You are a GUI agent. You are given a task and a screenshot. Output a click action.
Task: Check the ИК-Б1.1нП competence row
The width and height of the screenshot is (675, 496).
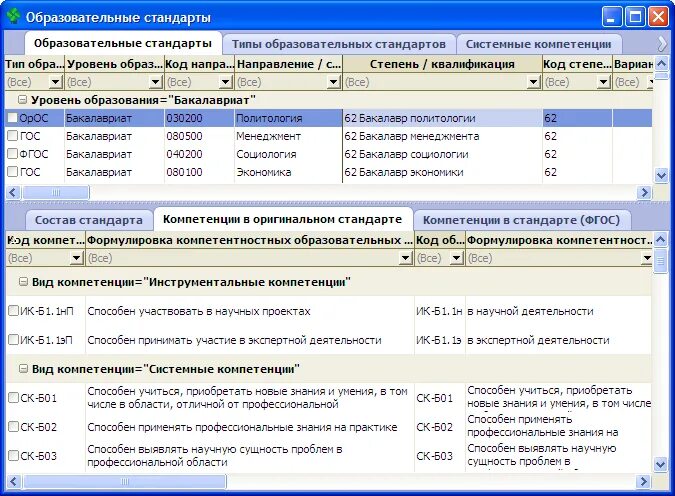click(x=14, y=310)
